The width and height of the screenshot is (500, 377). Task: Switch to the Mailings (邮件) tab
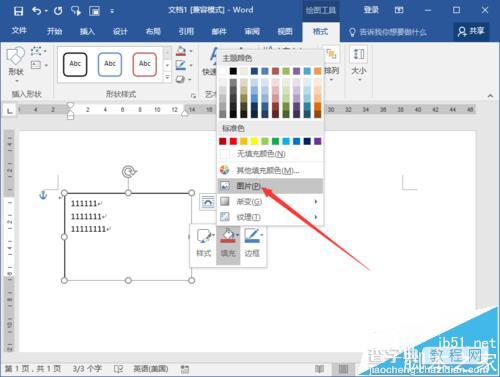[219, 32]
